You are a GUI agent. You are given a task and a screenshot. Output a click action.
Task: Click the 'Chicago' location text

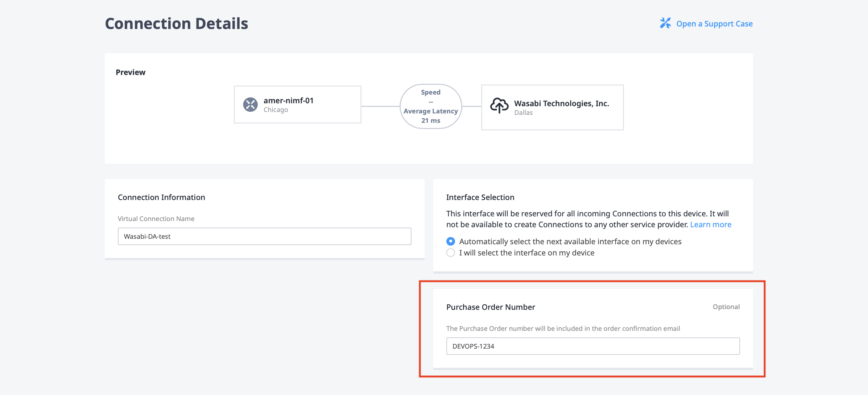coord(276,110)
